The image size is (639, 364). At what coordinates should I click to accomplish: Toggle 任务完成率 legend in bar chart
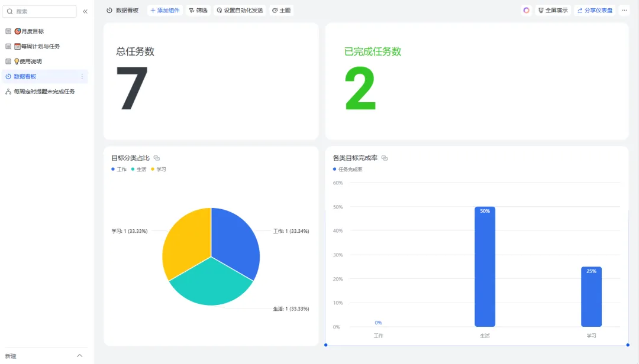(x=348, y=170)
